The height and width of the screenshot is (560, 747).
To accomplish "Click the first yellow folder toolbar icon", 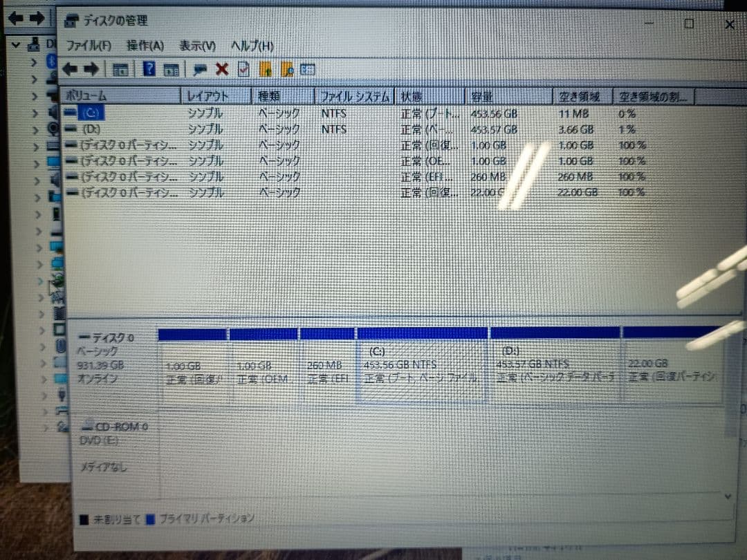I will [x=266, y=68].
